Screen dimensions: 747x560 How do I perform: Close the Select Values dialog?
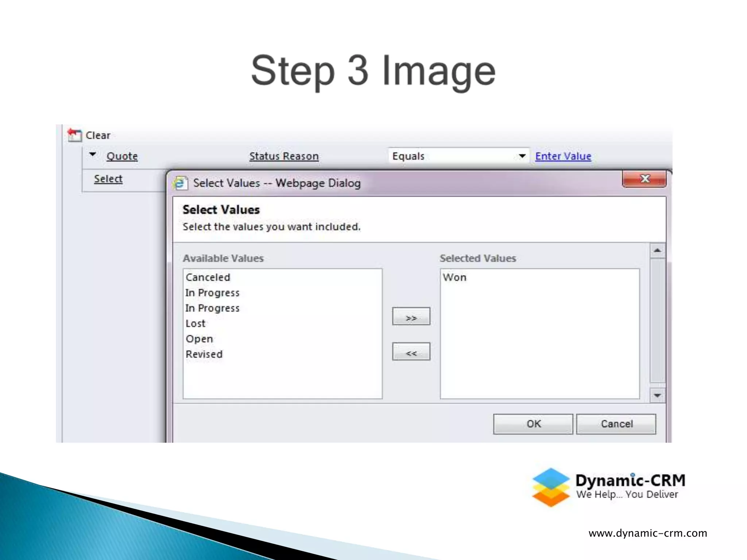(x=645, y=179)
